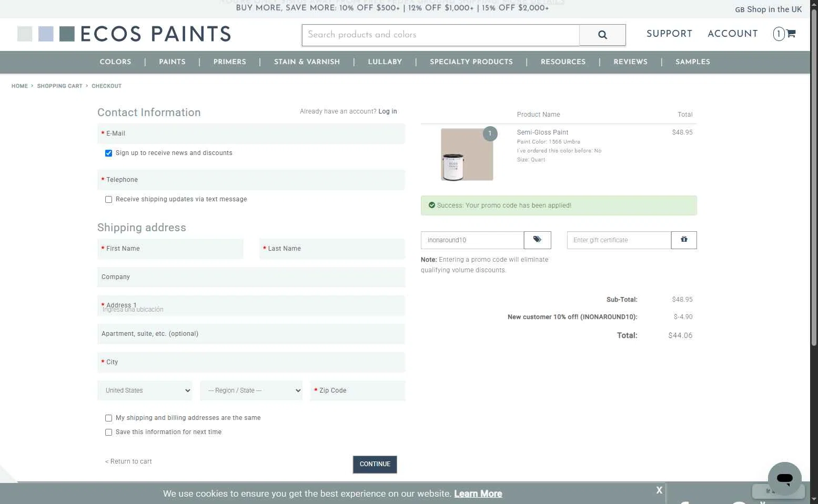The height and width of the screenshot is (504, 818).
Task: Check 'My shipping and billing addresses are the same'
Action: [x=108, y=418]
